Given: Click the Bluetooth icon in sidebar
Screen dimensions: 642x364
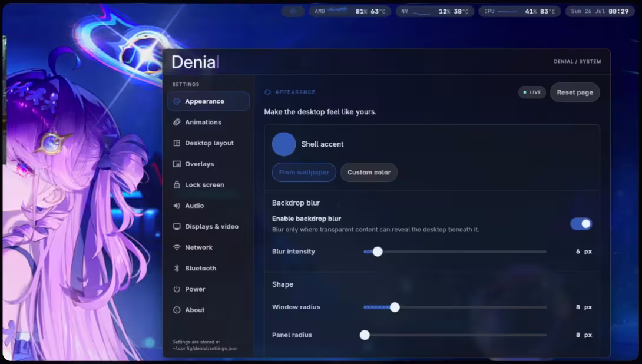Looking at the screenshot, I should tap(177, 268).
